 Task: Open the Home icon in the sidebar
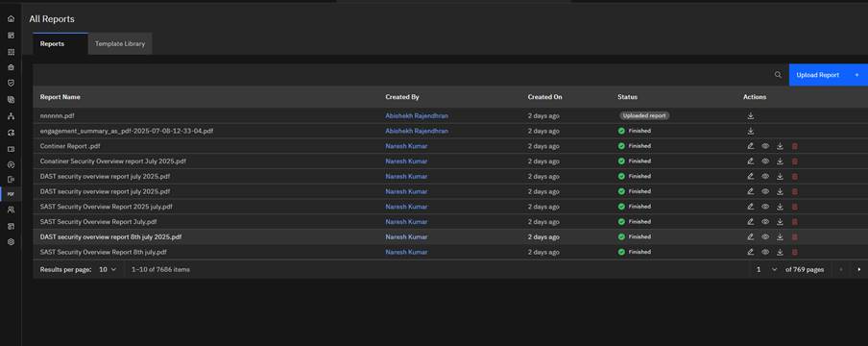12,19
